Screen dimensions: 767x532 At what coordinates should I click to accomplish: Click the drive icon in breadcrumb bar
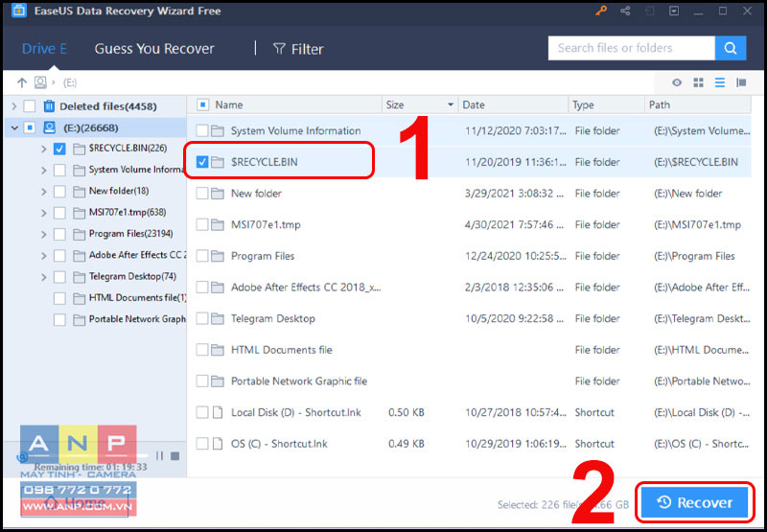click(40, 82)
